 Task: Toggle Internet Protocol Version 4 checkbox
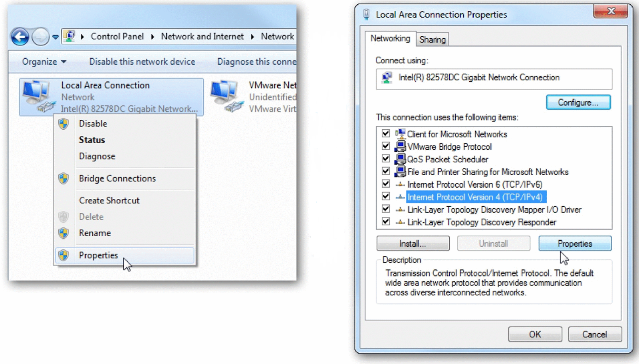386,197
